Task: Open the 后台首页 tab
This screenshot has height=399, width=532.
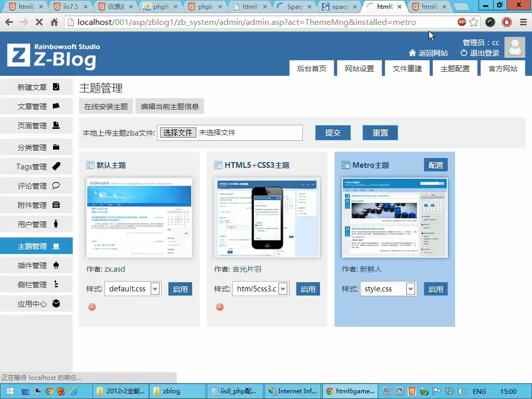Action: click(x=312, y=69)
